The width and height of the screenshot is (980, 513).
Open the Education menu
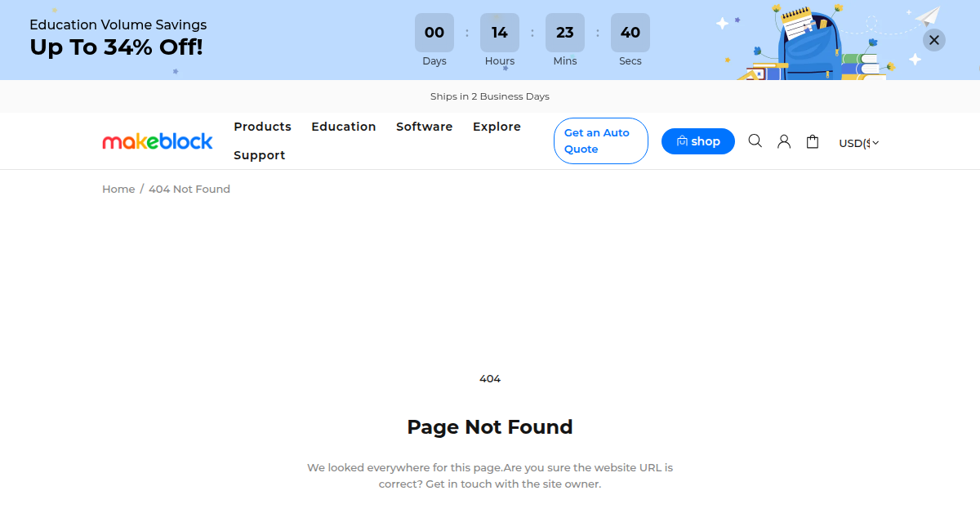(x=344, y=127)
